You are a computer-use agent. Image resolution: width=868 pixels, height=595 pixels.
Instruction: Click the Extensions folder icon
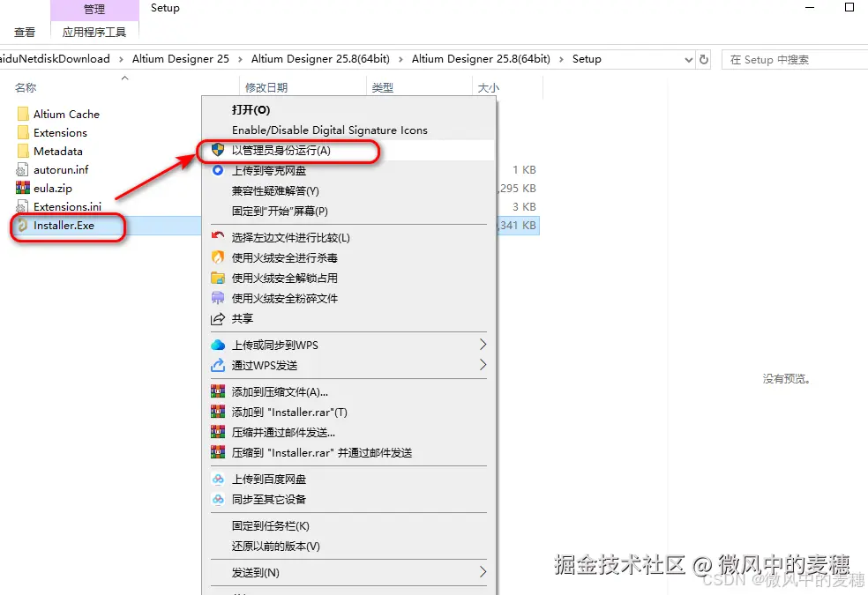[23, 133]
